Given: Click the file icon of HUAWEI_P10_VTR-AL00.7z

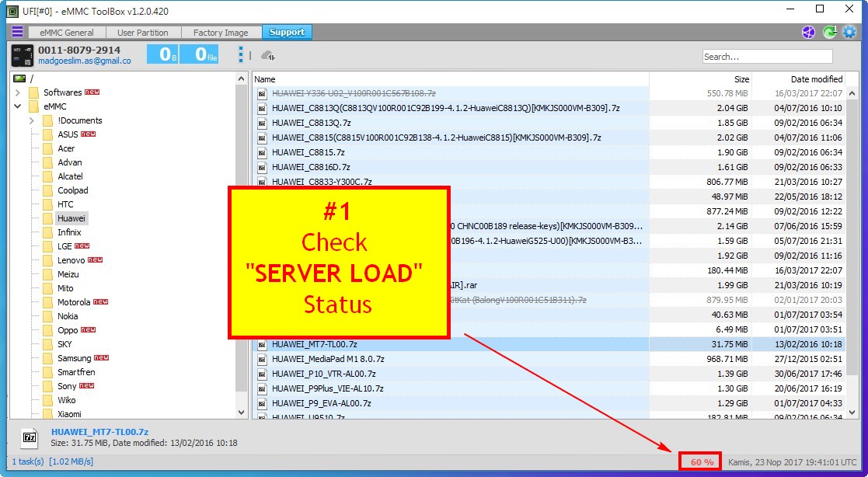Looking at the screenshot, I should pos(262,374).
